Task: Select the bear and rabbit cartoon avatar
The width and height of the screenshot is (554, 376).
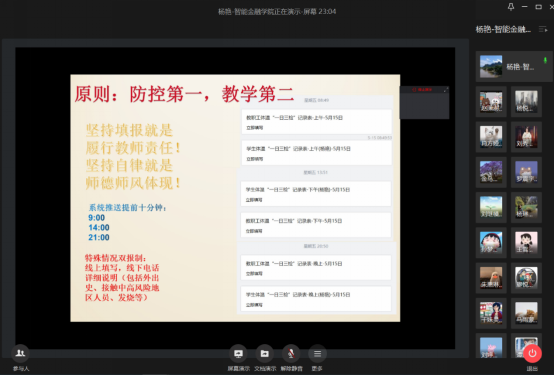Action: tap(491, 102)
